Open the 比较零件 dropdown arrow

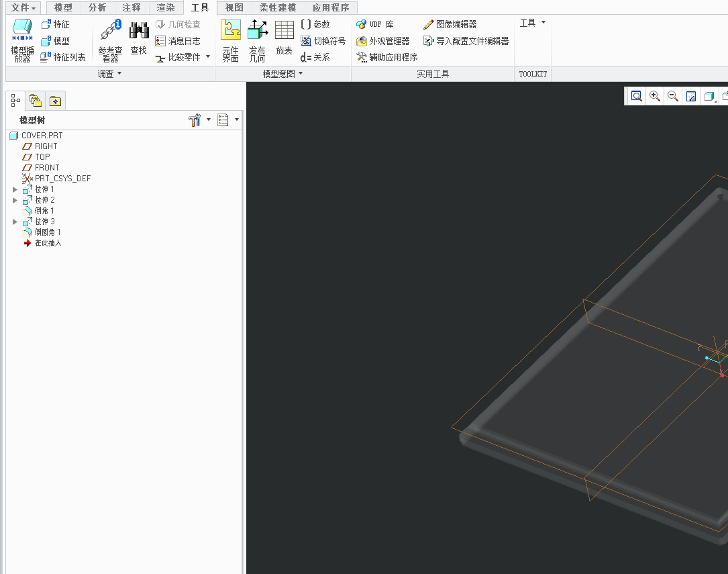tap(208, 56)
